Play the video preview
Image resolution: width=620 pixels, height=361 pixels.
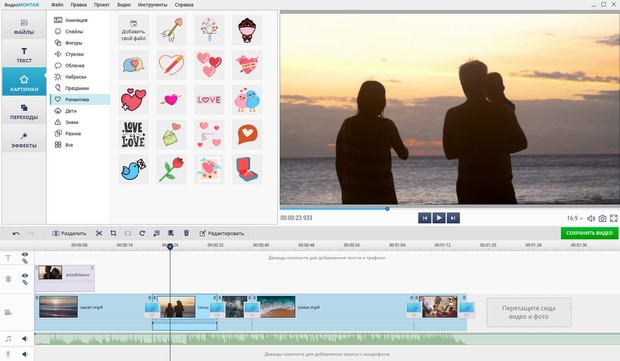[439, 218]
